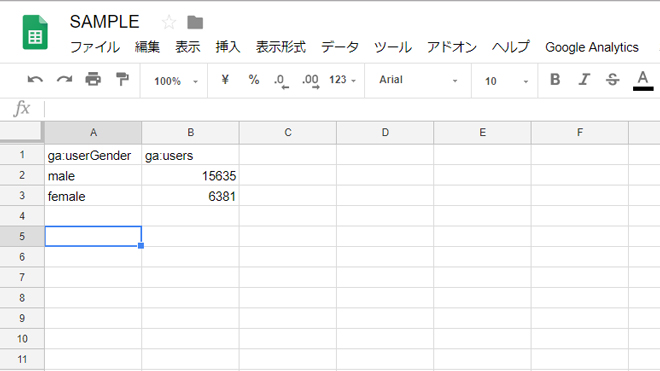
Task: Increase decimal places icon
Action: (x=311, y=81)
